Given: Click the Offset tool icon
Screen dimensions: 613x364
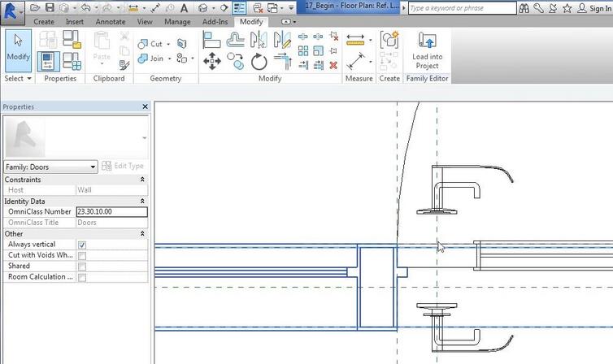Looking at the screenshot, I should tap(236, 41).
